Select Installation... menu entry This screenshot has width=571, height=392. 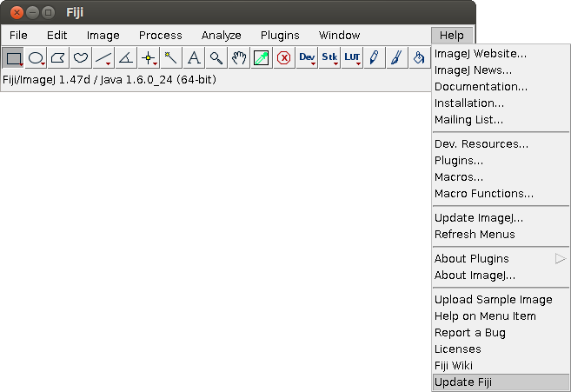(x=501, y=103)
